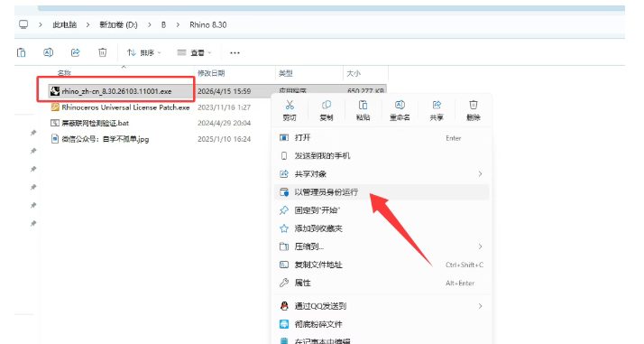644x344 pixels.
Task: Select 发送到我的手机 menu entry
Action: pyautogui.click(x=382, y=156)
